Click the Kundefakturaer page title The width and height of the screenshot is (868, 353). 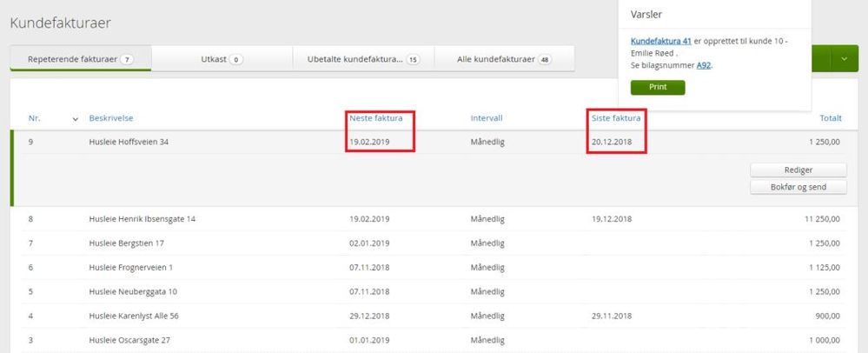pos(60,23)
